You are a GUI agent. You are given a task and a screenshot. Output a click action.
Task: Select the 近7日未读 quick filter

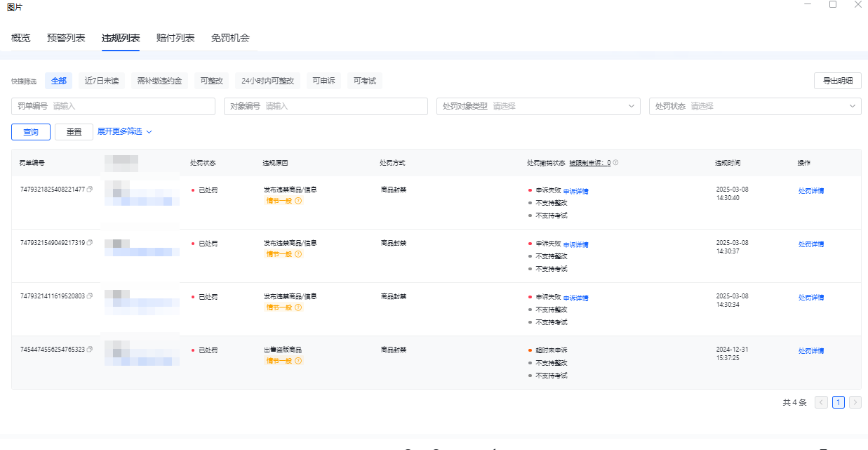pos(102,81)
